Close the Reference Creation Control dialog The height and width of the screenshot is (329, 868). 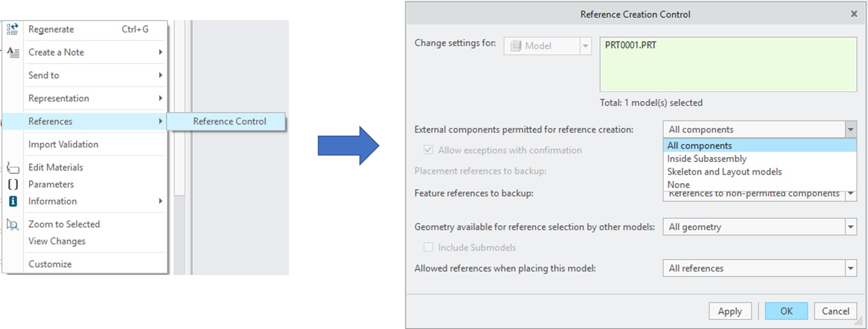[854, 14]
